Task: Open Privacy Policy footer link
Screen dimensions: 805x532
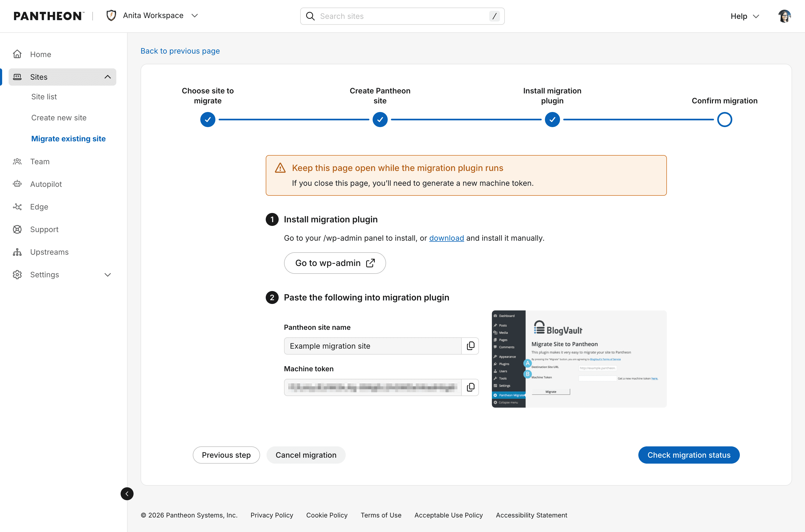Action: pos(272,515)
